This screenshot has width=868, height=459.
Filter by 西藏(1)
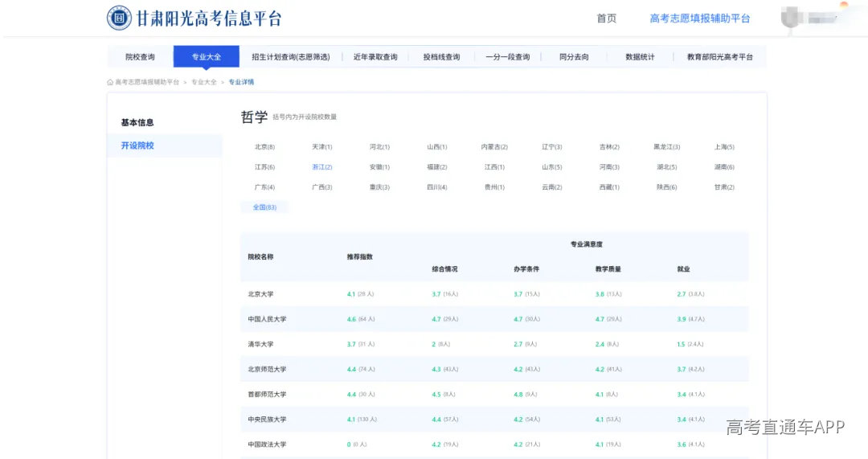[x=609, y=187]
